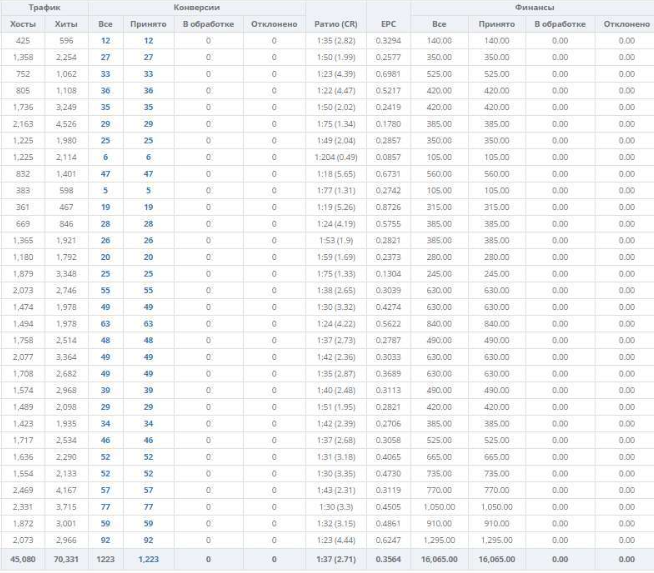This screenshot has height=573, width=654.
Task: Select finance Все cell 665.00
Action: pos(439,457)
